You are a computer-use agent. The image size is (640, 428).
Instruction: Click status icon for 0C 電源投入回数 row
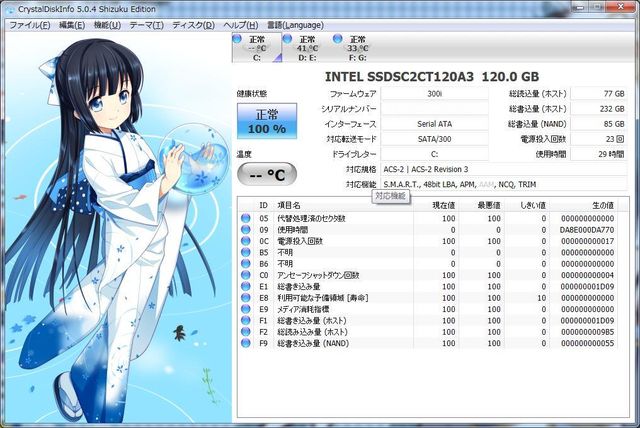pos(245,241)
